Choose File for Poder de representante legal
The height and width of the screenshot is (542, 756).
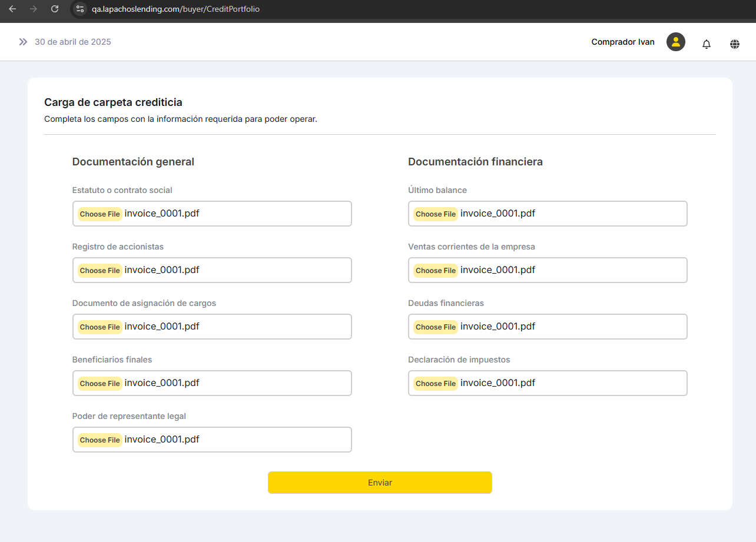click(100, 440)
